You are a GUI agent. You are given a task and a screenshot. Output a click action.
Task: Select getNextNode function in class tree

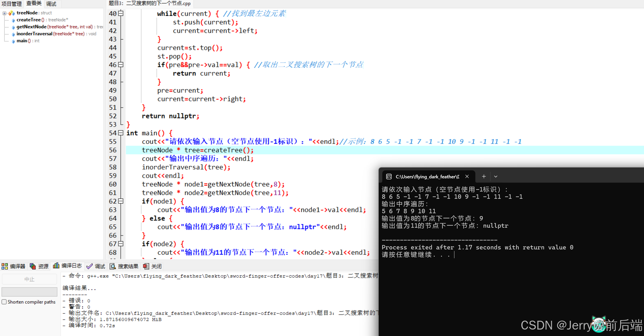pyautogui.click(x=32, y=27)
